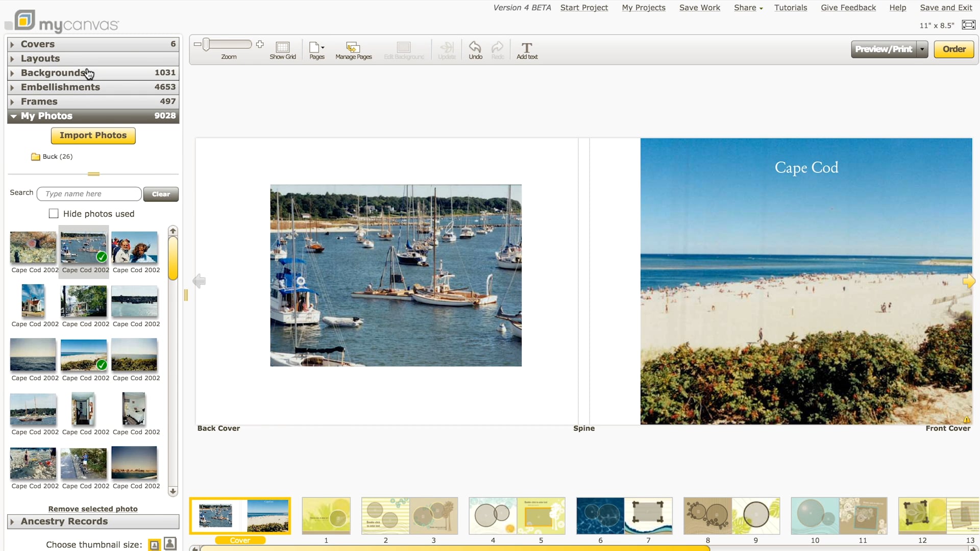Click the Tutorials menu item
Image resolution: width=980 pixels, height=551 pixels.
point(791,7)
